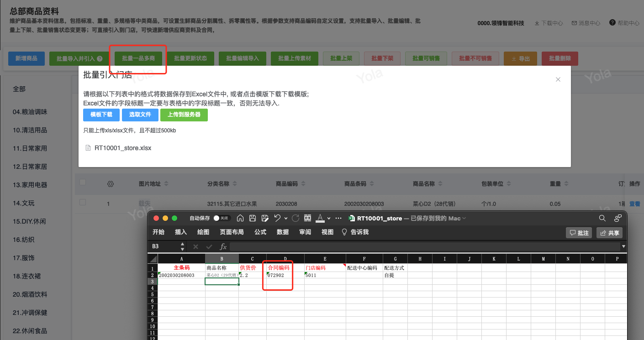Click the 帮助中心 help icon

612,23
